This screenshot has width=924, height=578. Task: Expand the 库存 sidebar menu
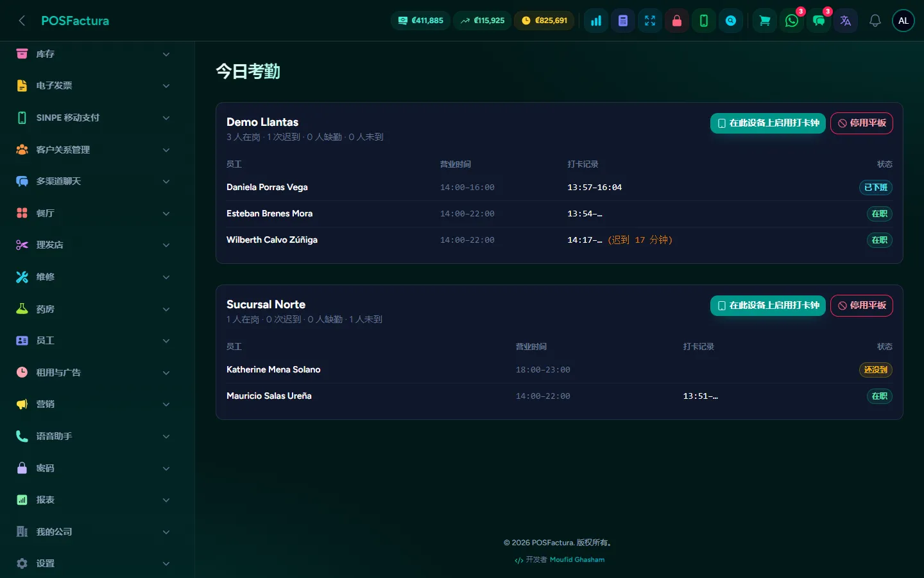pyautogui.click(x=94, y=54)
